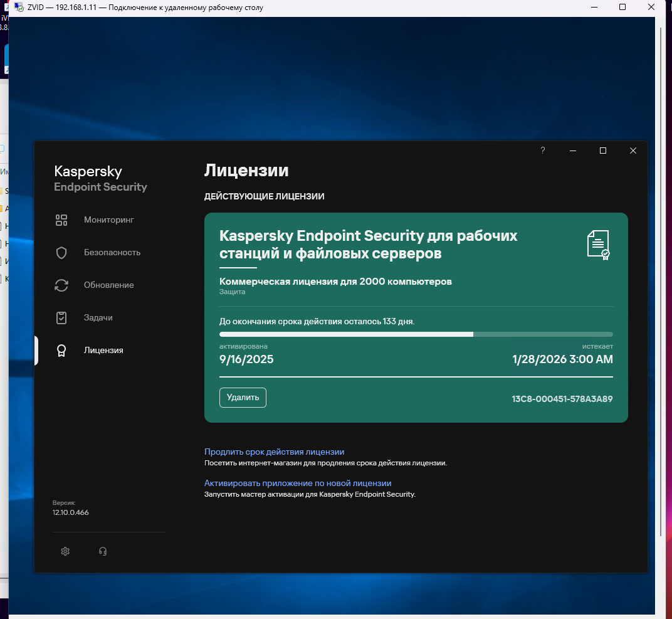
Task: Maximize the Kaspersky window
Action: [x=602, y=151]
